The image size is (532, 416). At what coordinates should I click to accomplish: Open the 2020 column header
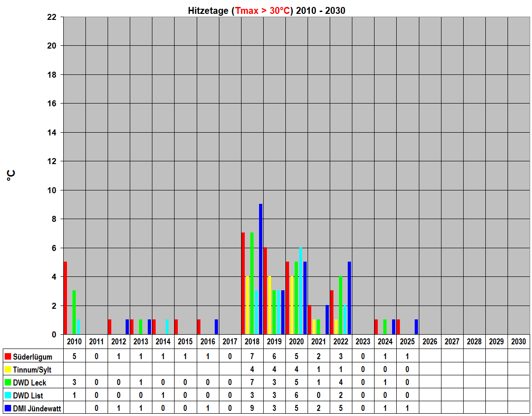click(x=296, y=341)
